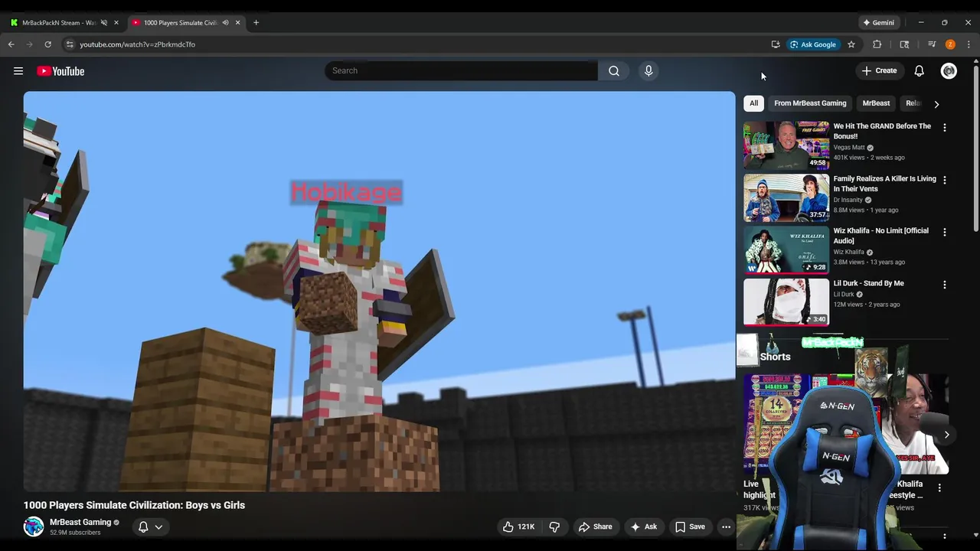Open the browser extensions puzzle icon
This screenshot has width=980, height=551.
[877, 44]
